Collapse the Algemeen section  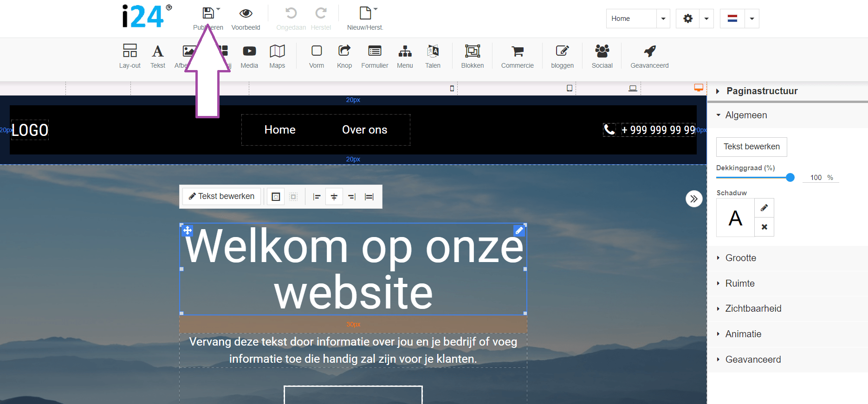click(787, 115)
